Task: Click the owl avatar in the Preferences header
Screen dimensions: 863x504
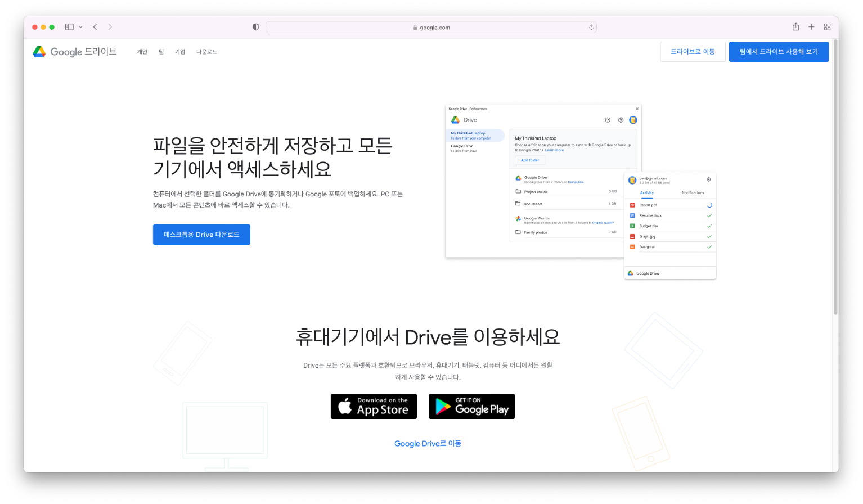Action: (x=633, y=120)
